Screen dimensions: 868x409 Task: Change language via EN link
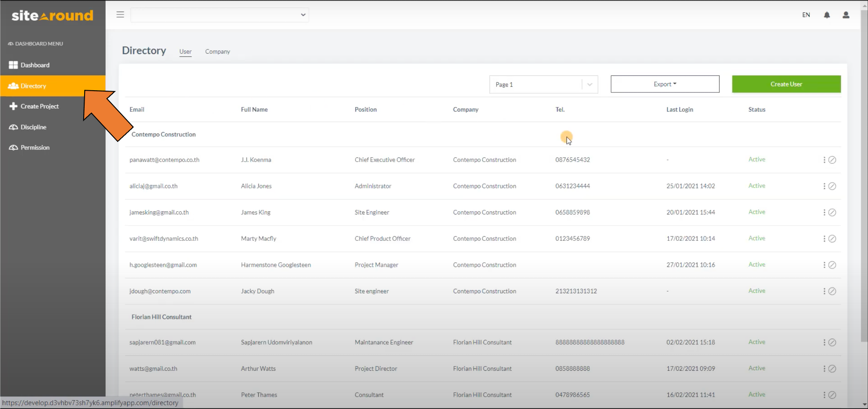click(805, 15)
